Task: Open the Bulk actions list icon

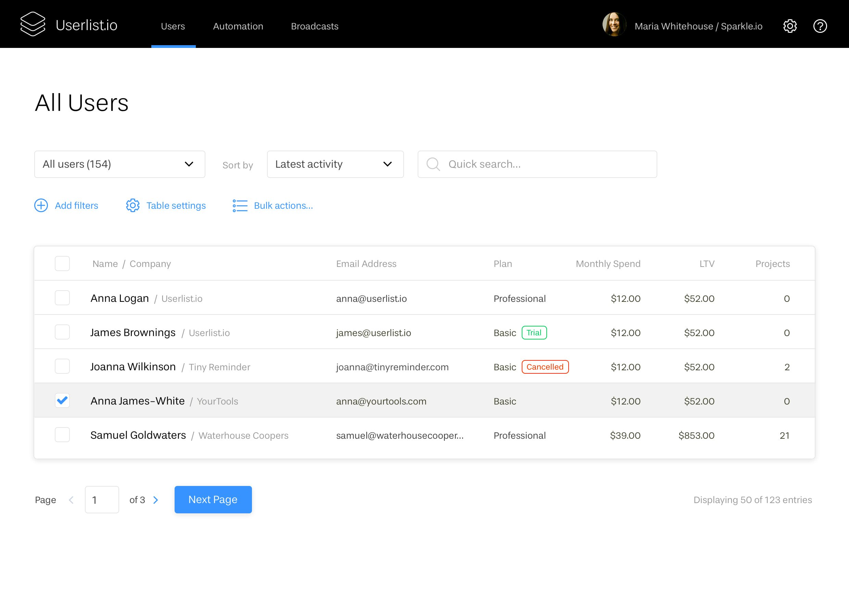Action: tap(240, 205)
